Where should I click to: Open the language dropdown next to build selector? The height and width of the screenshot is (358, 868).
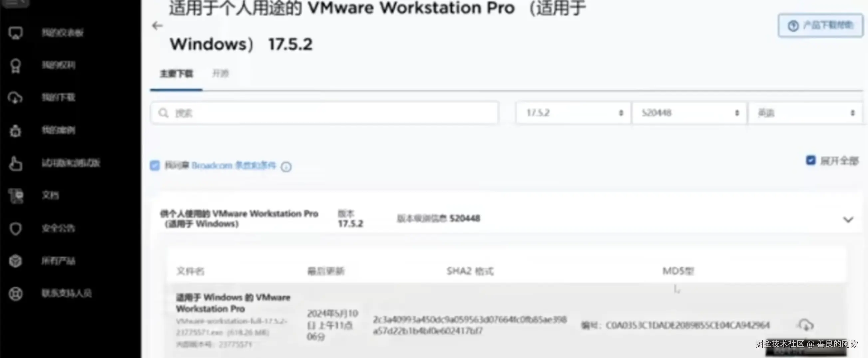tap(805, 113)
